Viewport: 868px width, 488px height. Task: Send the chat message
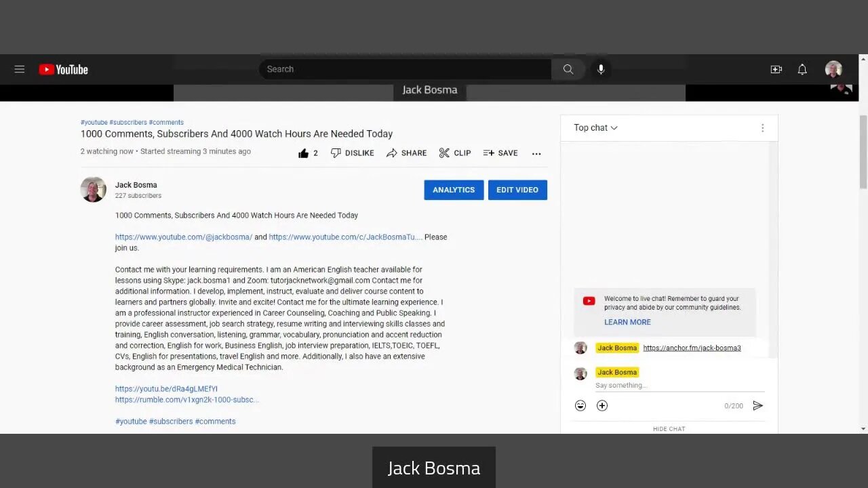(757, 405)
